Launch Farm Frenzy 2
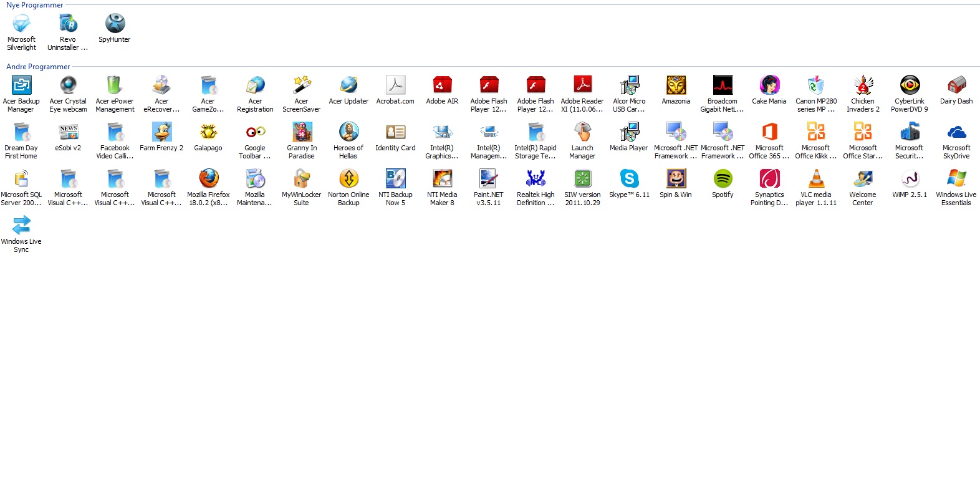This screenshot has width=980, height=497. pyautogui.click(x=161, y=132)
